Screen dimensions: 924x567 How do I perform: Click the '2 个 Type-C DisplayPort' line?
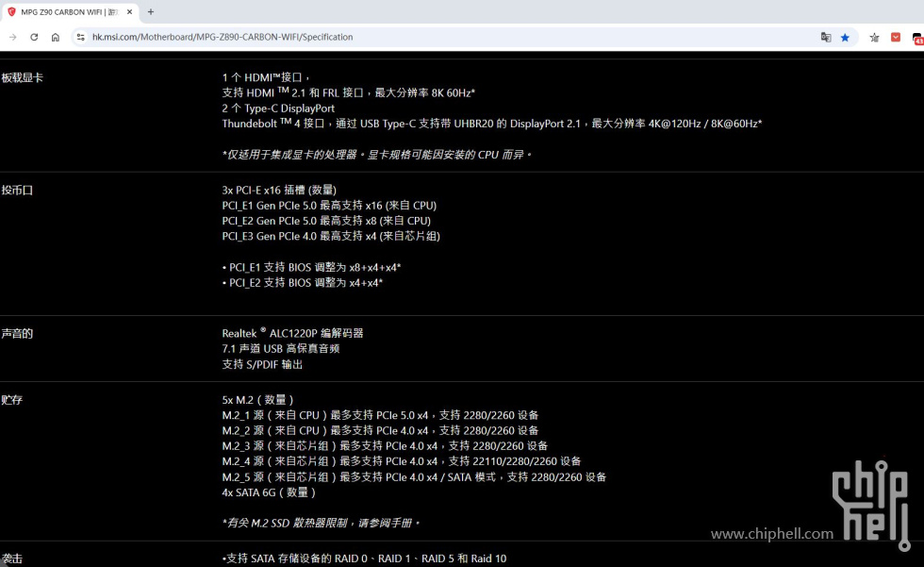tap(278, 108)
